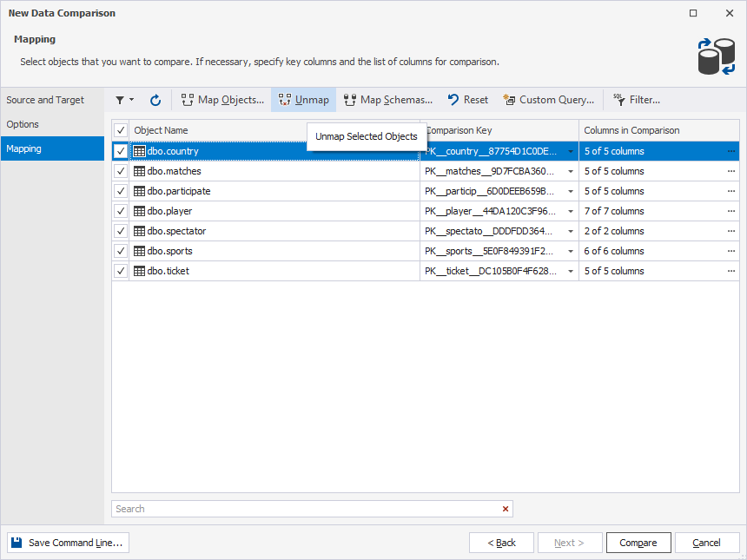This screenshot has width=747, height=560.
Task: Open the Map Objects dialog
Action: (x=222, y=100)
